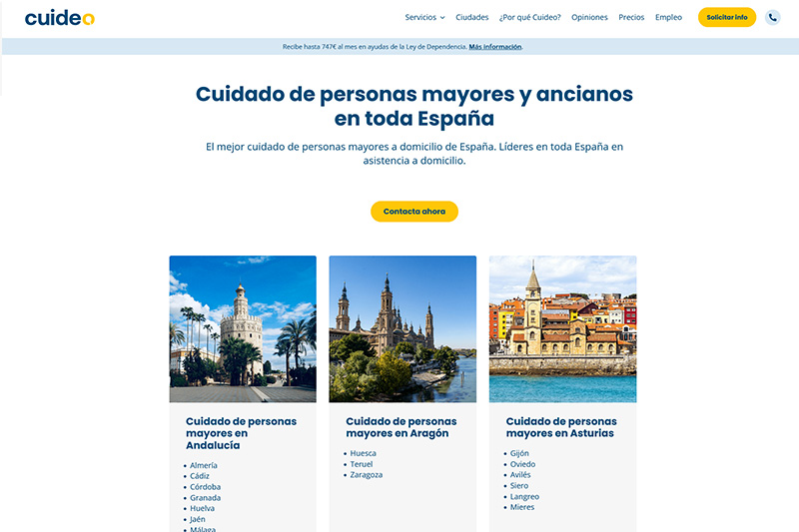Click the Cuideo logo
The height and width of the screenshot is (532, 799).
[59, 17]
